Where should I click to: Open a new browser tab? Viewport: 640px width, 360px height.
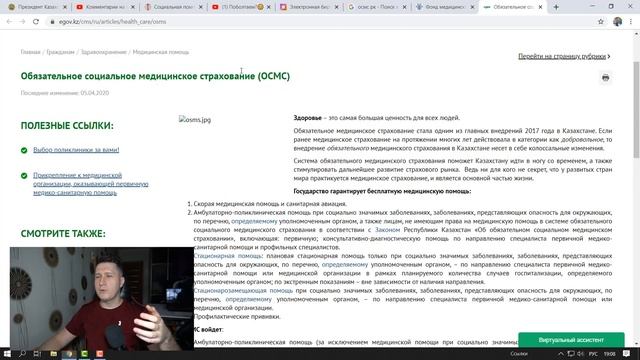tap(556, 7)
